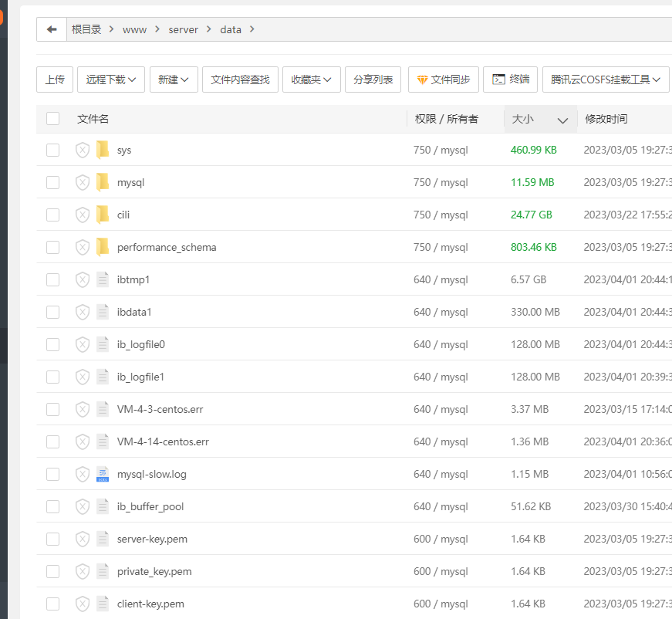Screen dimensions: 672x619
Task: Click the private_key.pem file name
Action: coord(154,571)
